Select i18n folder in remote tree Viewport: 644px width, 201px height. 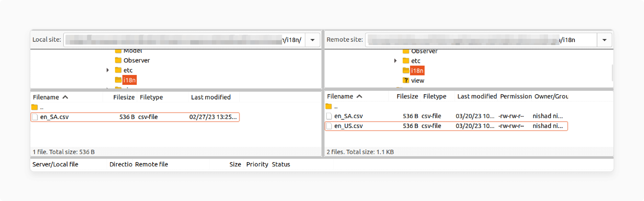pos(417,70)
